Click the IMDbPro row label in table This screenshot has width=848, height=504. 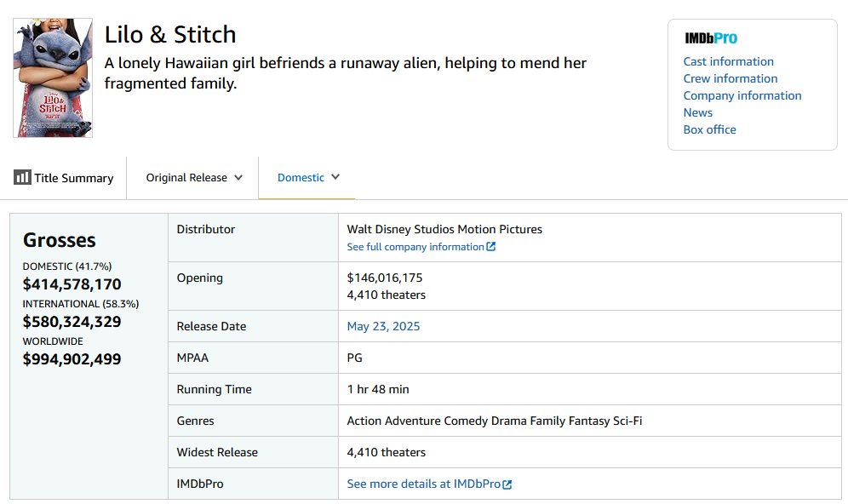click(x=200, y=484)
